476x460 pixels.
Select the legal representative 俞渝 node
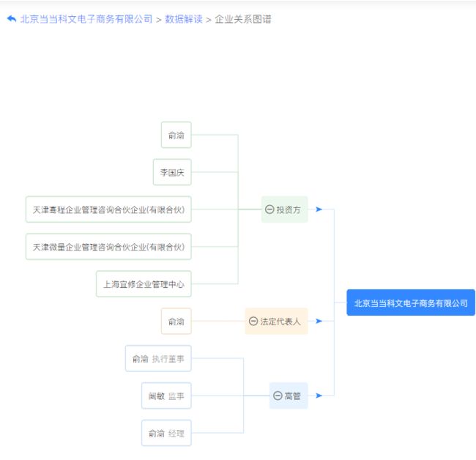176,322
